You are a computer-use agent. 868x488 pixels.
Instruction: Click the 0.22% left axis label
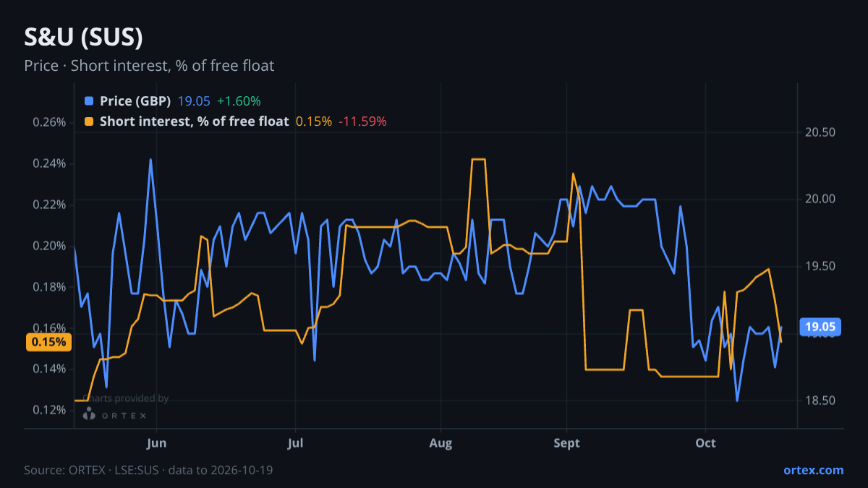(49, 205)
